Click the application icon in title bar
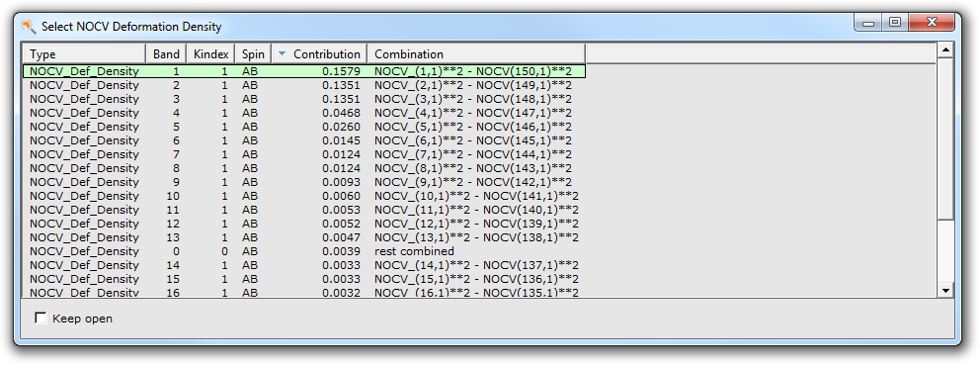The height and width of the screenshot is (365, 980). coord(28,27)
